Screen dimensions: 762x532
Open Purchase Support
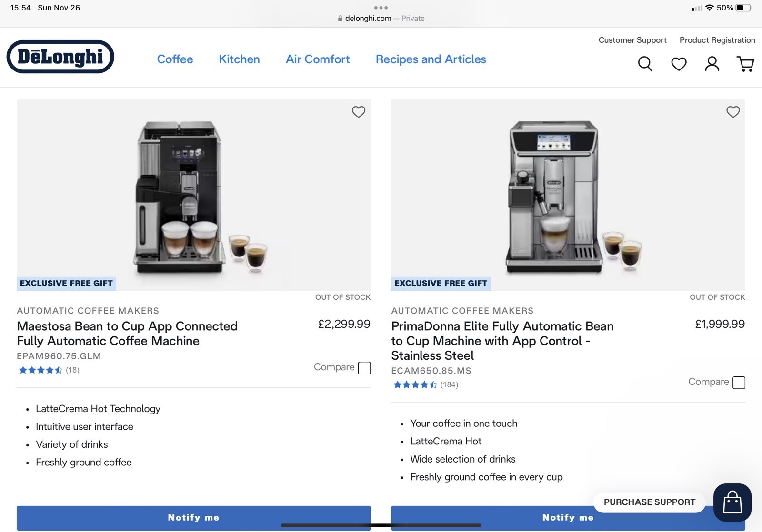pos(649,502)
